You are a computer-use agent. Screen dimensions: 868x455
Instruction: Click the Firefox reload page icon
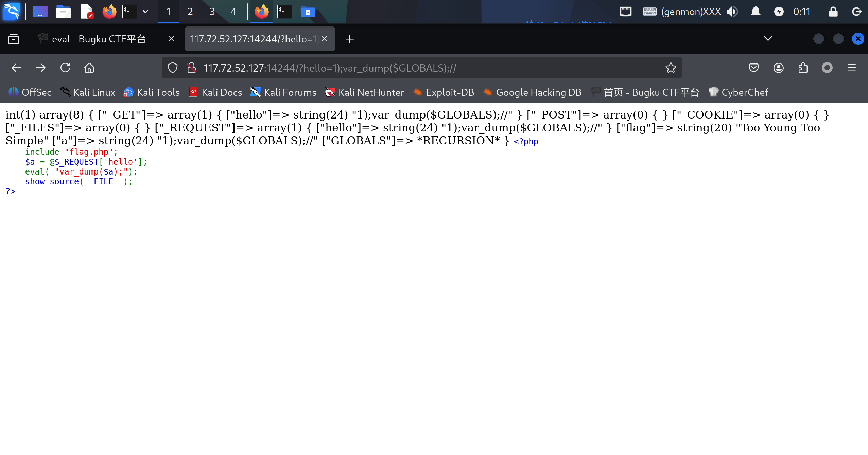[x=65, y=68]
